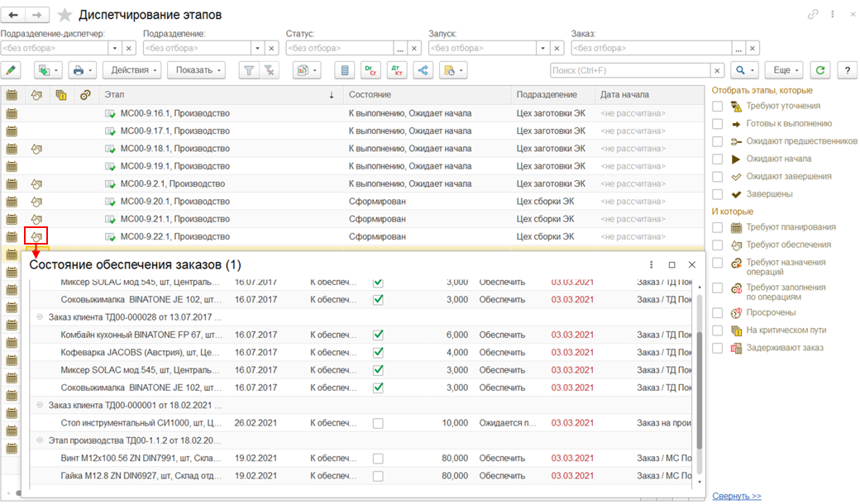860x504 pixels.
Task: Open the Действия menu
Action: tap(132, 70)
